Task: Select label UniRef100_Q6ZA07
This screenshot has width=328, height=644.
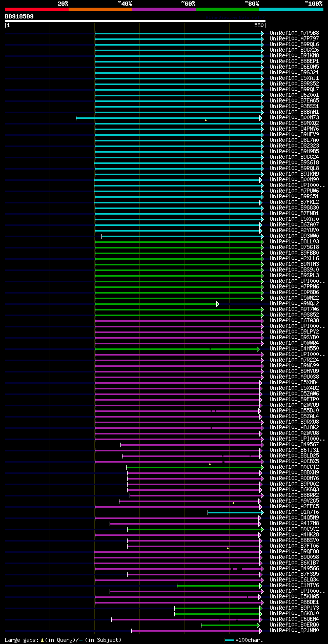Action: [x=294, y=224]
